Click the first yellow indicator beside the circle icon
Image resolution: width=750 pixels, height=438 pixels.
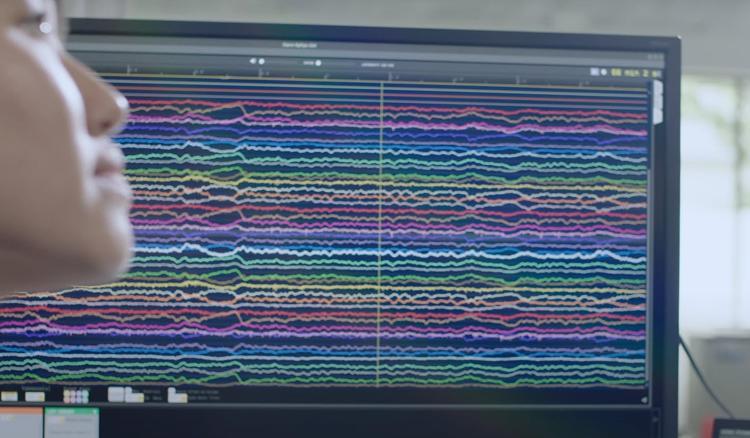(614, 72)
